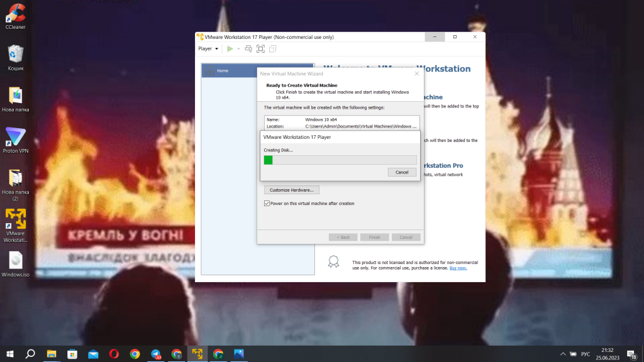Click the green disk creation progress bar

point(269,160)
